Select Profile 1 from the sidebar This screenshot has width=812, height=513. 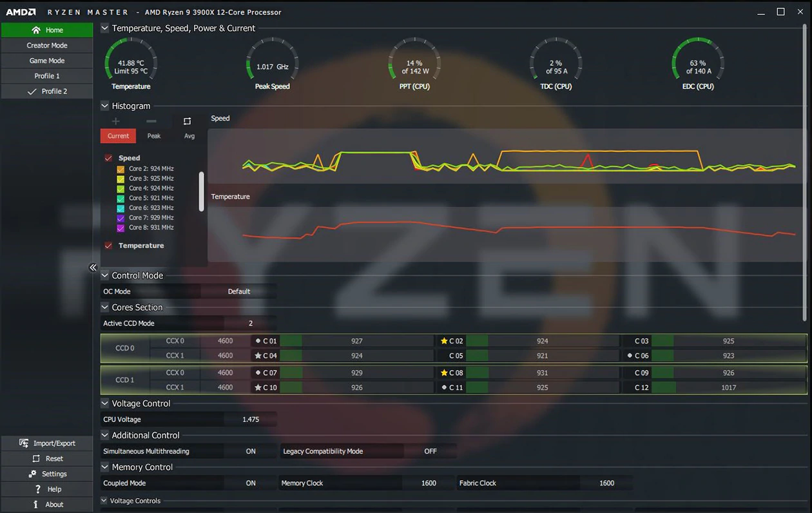coord(46,75)
